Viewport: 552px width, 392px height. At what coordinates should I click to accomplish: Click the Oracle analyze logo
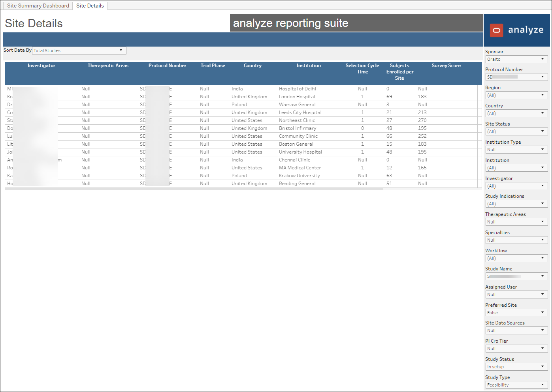[x=517, y=30]
